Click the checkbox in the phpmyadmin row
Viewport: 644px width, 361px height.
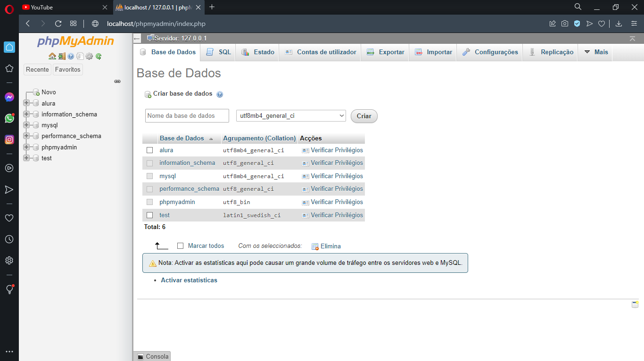coord(150,202)
